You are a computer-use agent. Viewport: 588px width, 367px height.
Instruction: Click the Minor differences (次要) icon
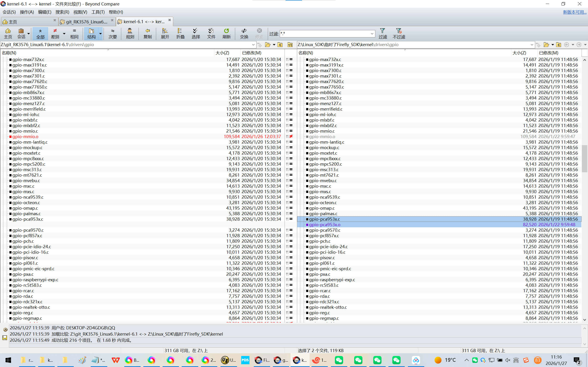coord(113,33)
